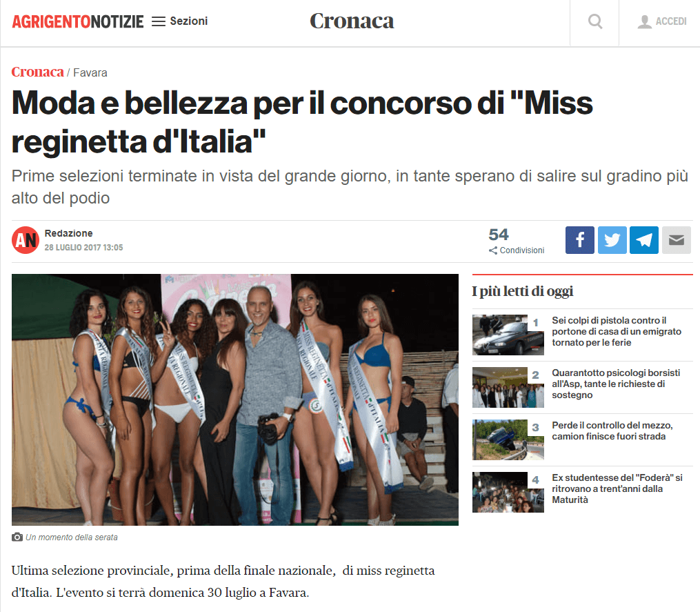Open the main article photo
Screen dimensions: 700x612
(234, 399)
